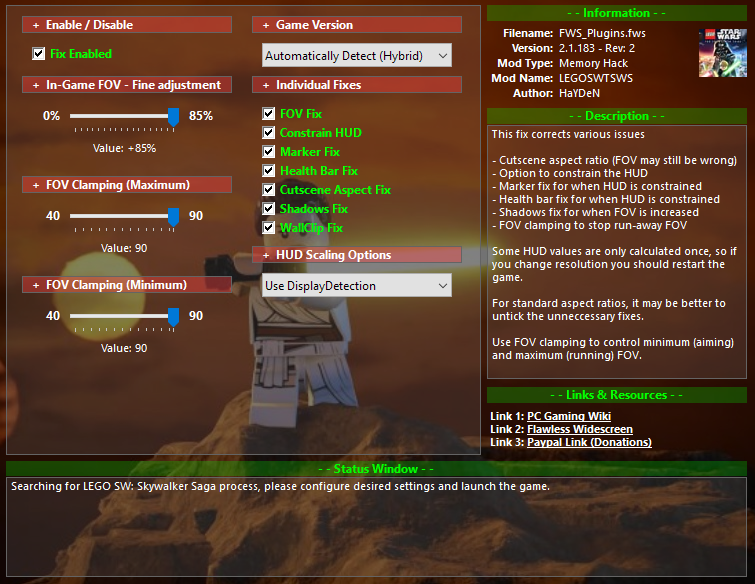755x584 pixels.
Task: Click the 'Value: 90' readout under FOV Clamping Minimum
Action: click(124, 348)
